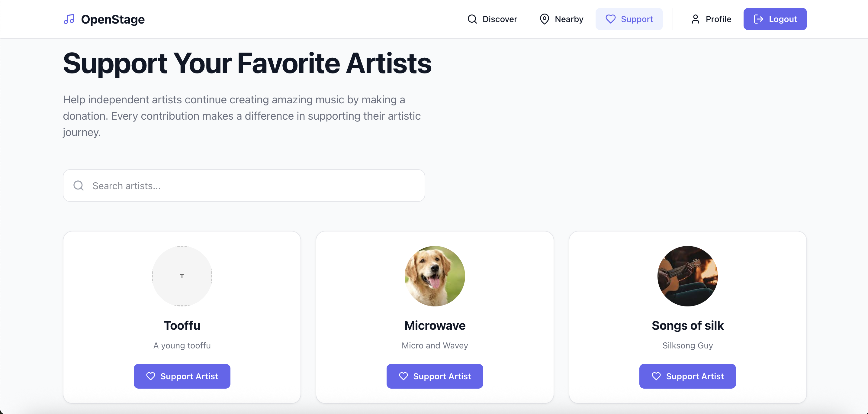The height and width of the screenshot is (414, 868).
Task: Select the magnifying glass icon near Discover
Action: tap(472, 19)
